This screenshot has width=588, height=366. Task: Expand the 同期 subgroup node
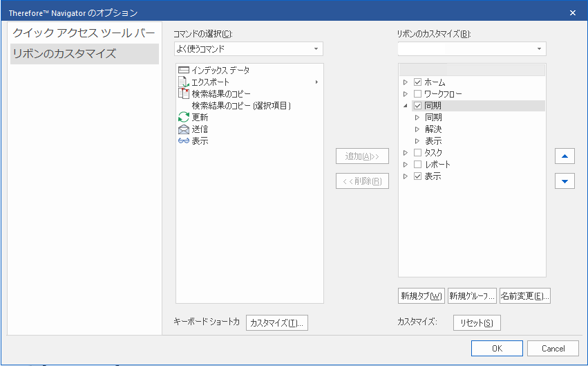417,117
